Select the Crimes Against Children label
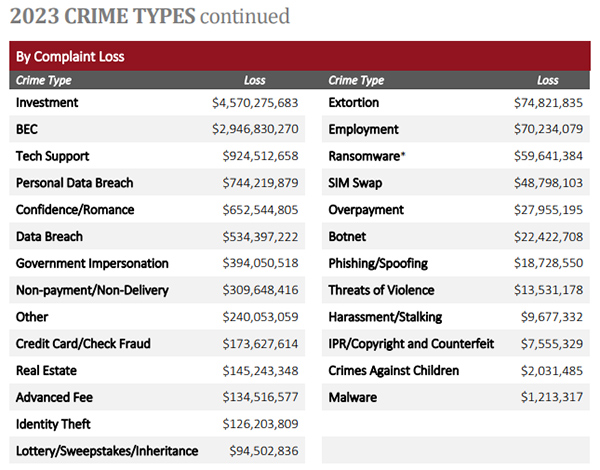The image size is (600, 470). click(x=394, y=370)
